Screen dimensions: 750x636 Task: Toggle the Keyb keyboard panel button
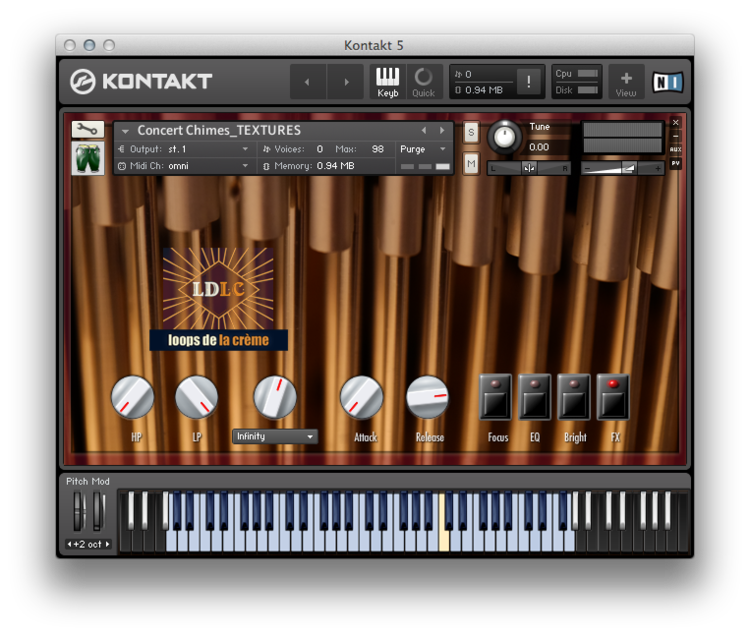pos(387,81)
